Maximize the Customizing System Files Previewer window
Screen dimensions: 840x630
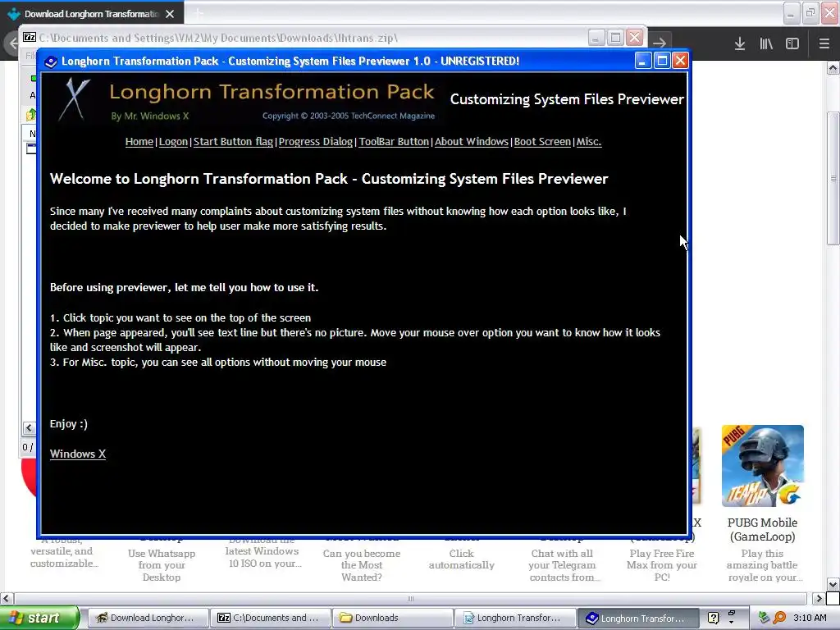tap(662, 61)
